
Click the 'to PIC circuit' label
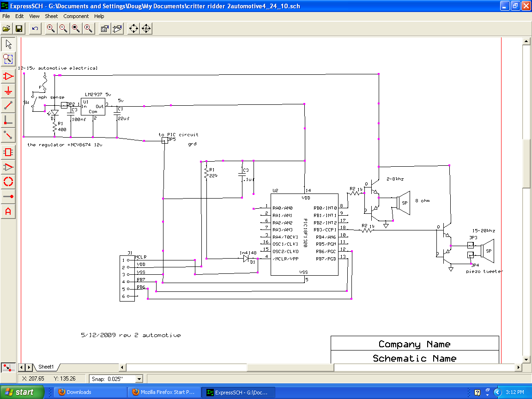tap(178, 135)
